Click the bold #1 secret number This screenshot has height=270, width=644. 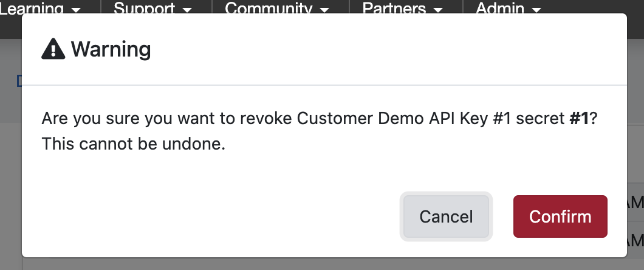[x=579, y=118]
